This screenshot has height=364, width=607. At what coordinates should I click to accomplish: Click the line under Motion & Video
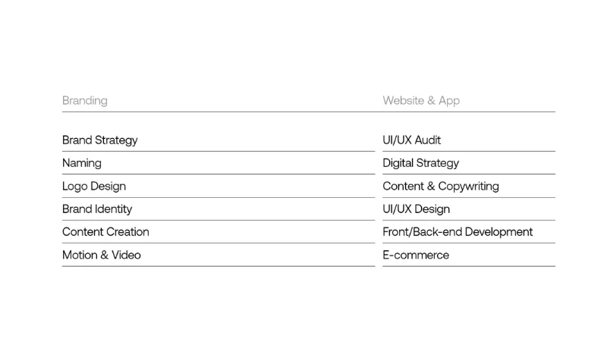[x=219, y=266]
